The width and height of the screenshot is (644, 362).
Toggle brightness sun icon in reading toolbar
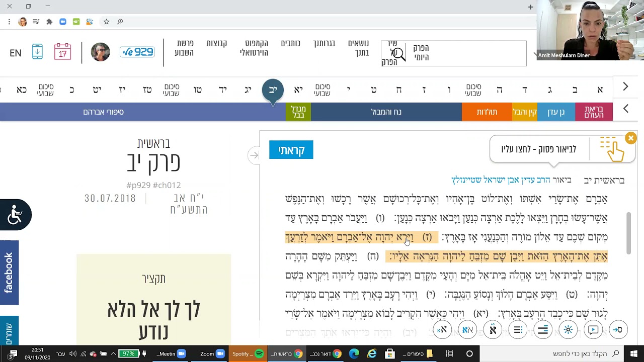[568, 330]
